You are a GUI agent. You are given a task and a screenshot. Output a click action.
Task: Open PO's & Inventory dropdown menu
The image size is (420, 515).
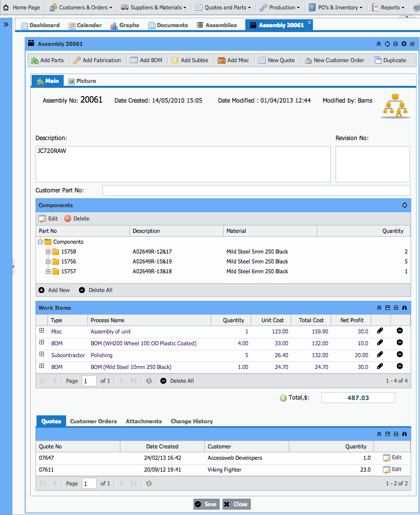pyautogui.click(x=336, y=7)
